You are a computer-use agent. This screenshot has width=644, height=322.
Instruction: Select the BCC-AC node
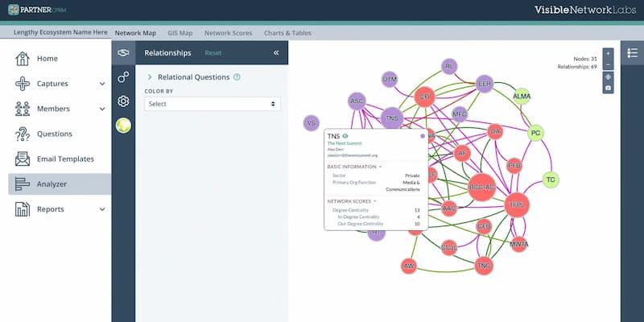coord(482,188)
